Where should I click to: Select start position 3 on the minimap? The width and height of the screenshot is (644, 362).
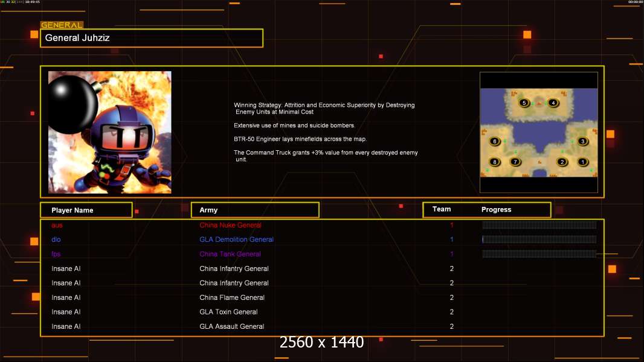[x=582, y=141]
